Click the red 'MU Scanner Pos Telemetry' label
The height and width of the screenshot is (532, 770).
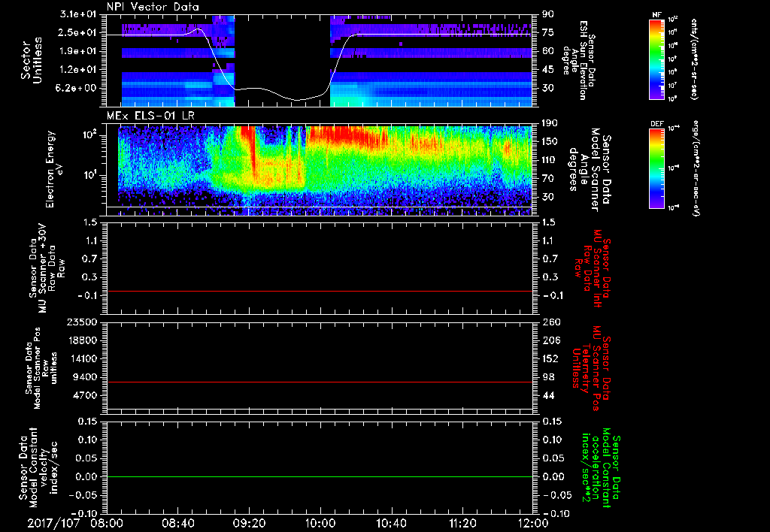click(591, 368)
